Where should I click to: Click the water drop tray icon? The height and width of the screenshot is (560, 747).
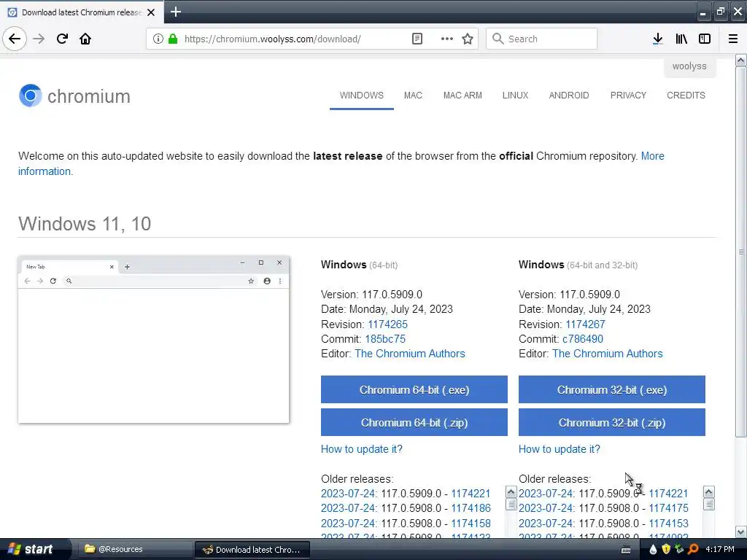pyautogui.click(x=653, y=550)
